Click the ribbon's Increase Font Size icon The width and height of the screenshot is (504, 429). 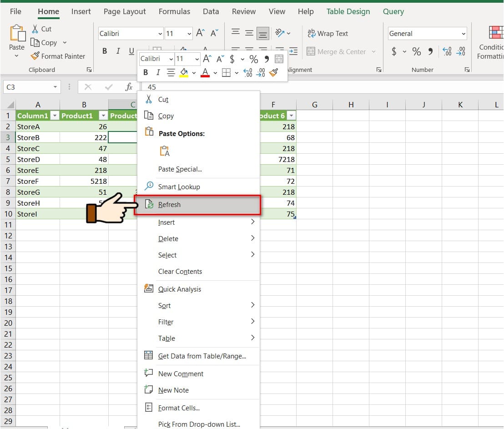coord(200,33)
